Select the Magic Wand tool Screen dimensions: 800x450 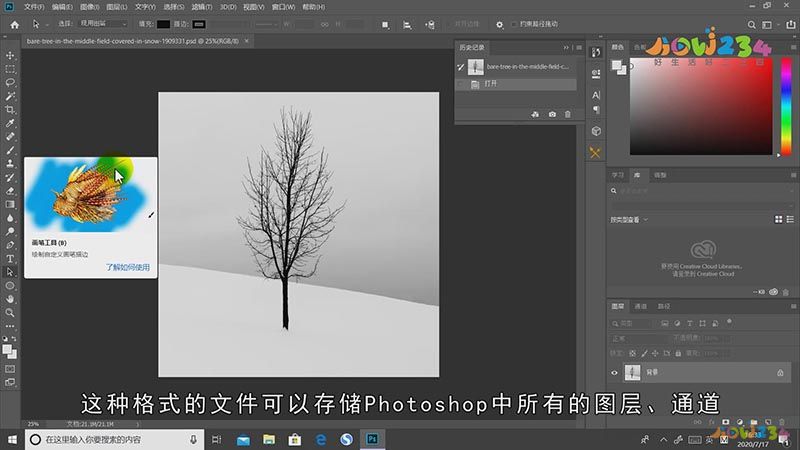10,96
